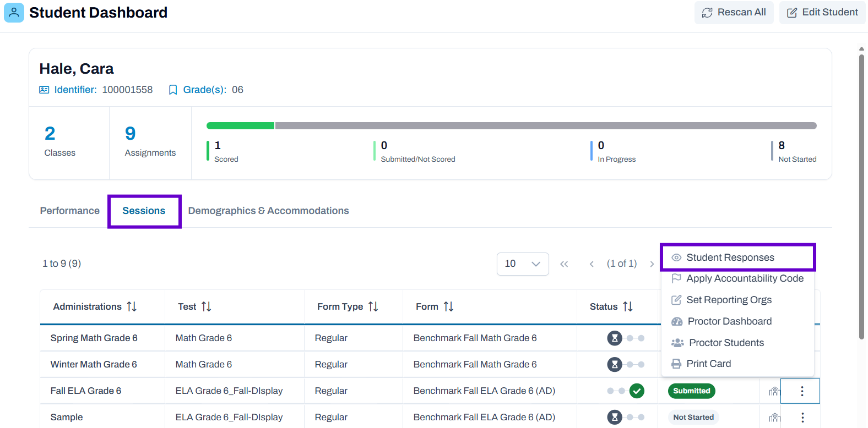Open the three-dot menu for Sample row
Image resolution: width=868 pixels, height=428 pixels.
pyautogui.click(x=802, y=417)
